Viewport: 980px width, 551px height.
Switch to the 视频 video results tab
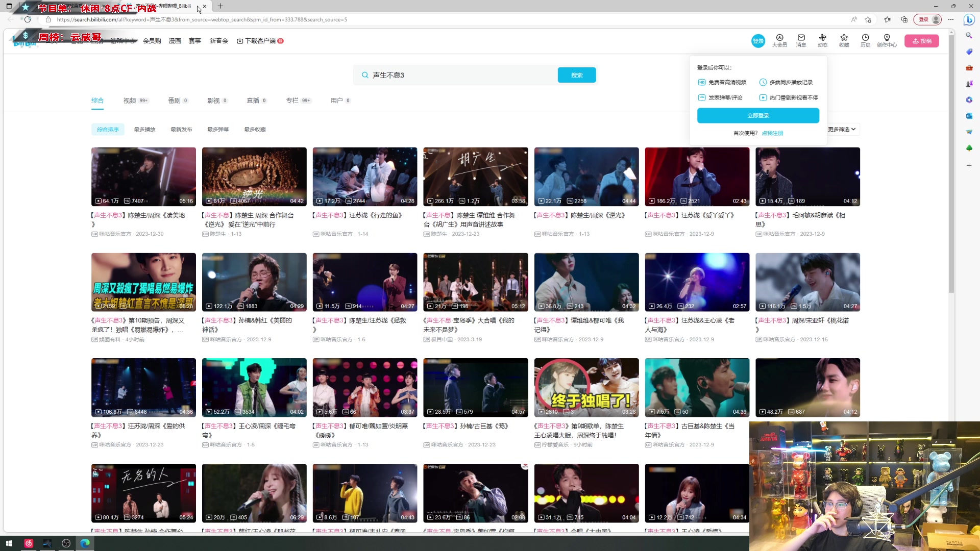130,100
